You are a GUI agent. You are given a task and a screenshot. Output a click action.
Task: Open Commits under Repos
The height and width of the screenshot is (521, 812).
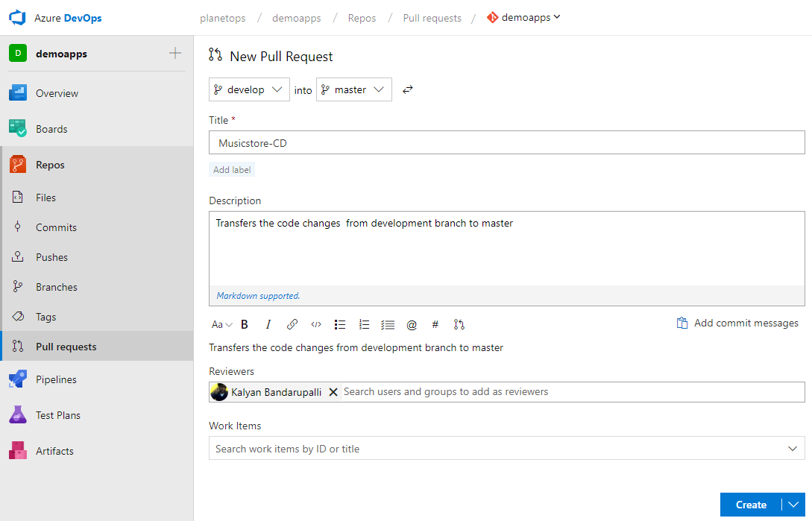(x=98, y=227)
